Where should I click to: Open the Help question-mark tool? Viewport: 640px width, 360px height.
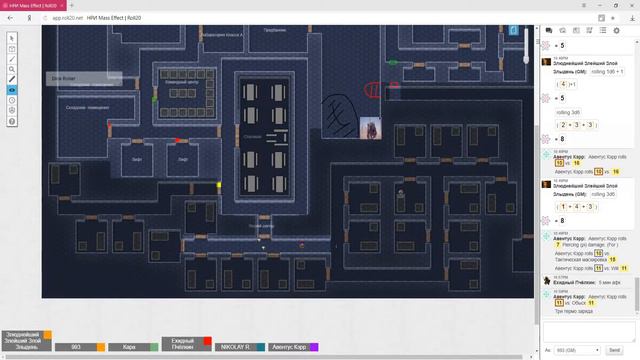[x=12, y=121]
